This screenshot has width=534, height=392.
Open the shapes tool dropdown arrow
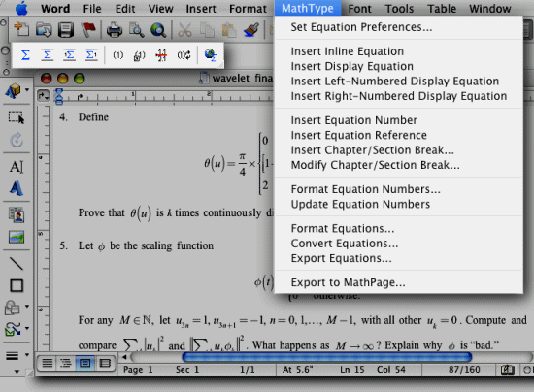pyautogui.click(x=27, y=307)
